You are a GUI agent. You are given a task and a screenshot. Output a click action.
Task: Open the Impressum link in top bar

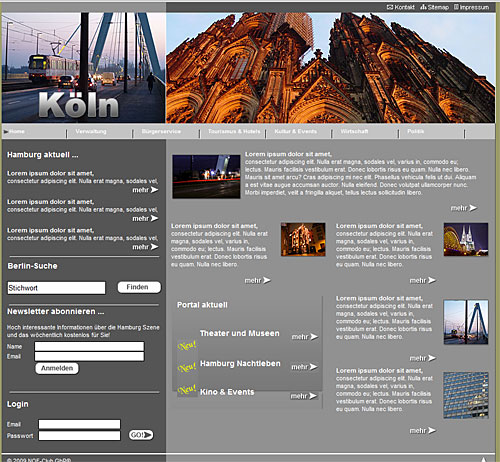point(474,7)
